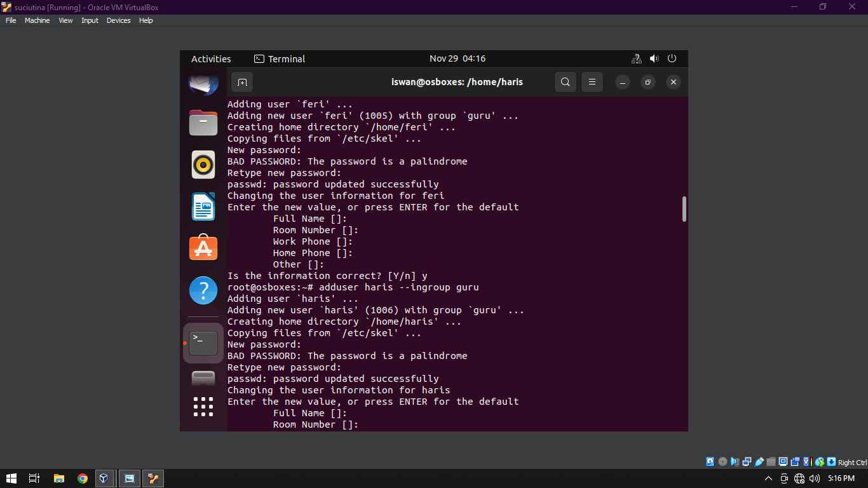The width and height of the screenshot is (868, 488).
Task: Open VirtualBox File menu
Action: (x=11, y=20)
